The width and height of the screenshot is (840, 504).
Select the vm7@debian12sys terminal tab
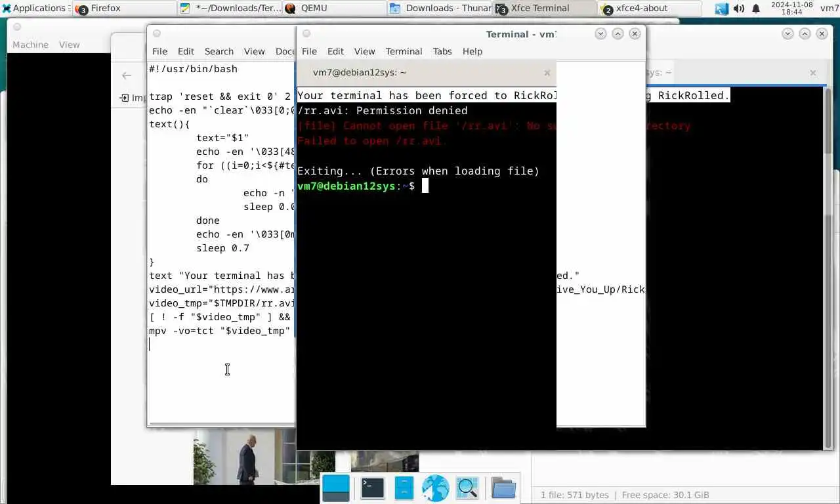point(425,73)
